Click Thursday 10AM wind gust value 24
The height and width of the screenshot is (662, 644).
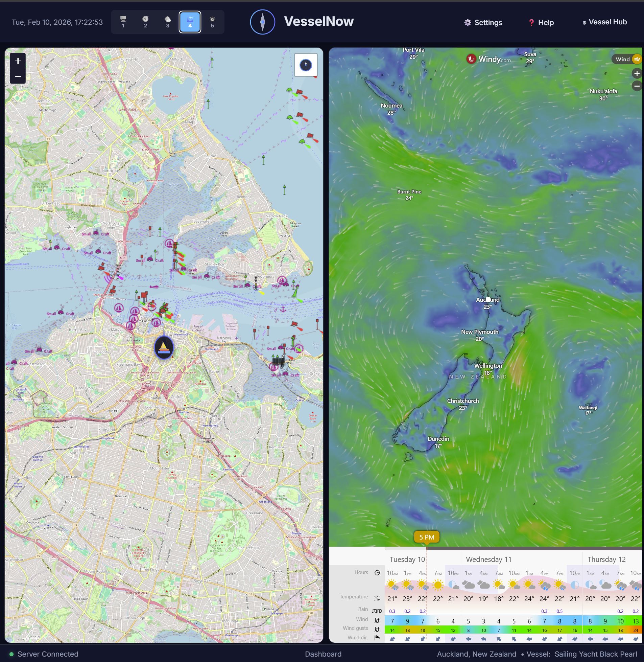[636, 630]
